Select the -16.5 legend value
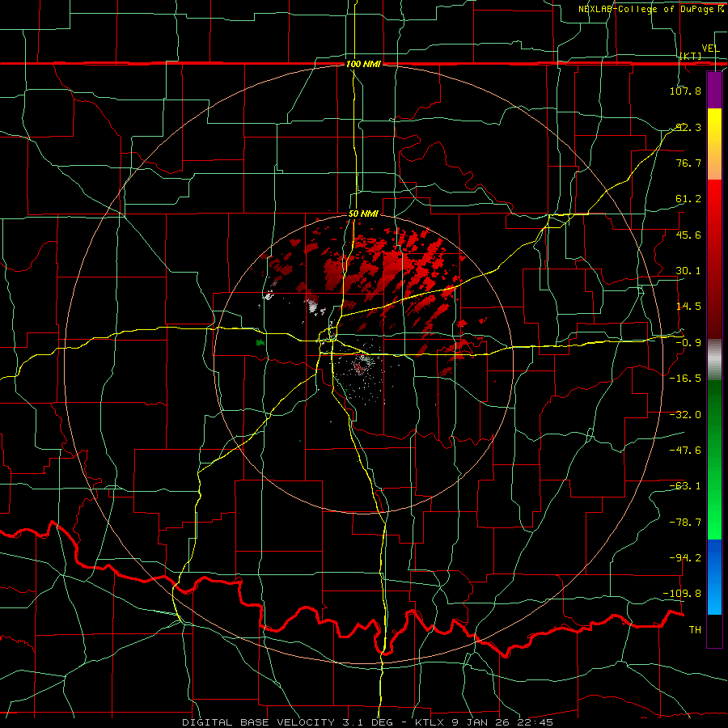Screen dimensions: 728x728 pos(685,379)
